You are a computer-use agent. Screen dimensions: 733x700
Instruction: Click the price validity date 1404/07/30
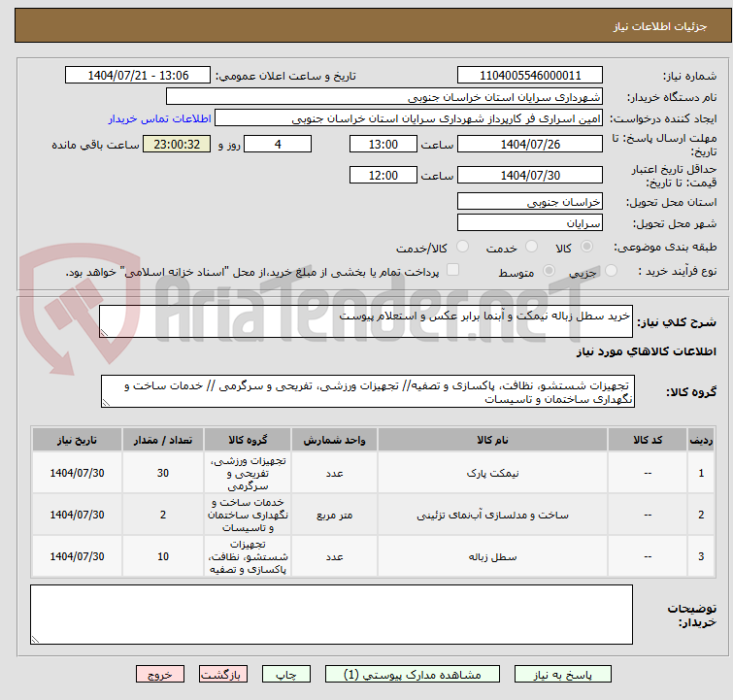pos(530,175)
